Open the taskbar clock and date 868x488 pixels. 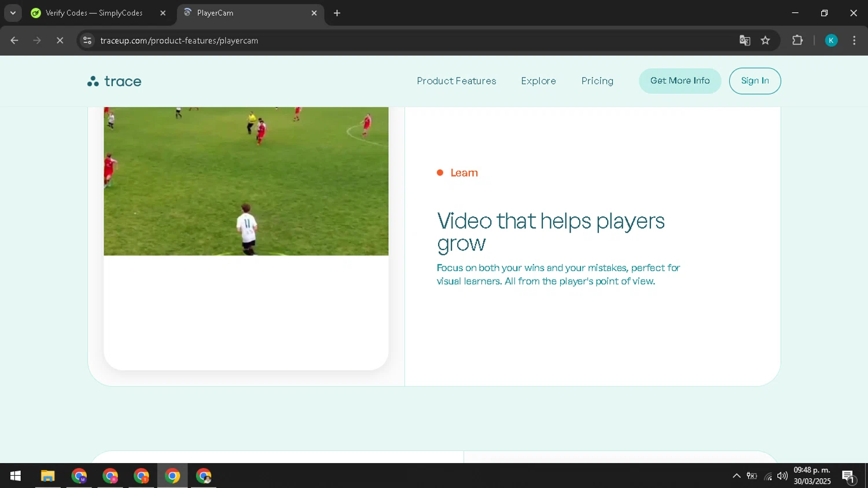coord(812,476)
